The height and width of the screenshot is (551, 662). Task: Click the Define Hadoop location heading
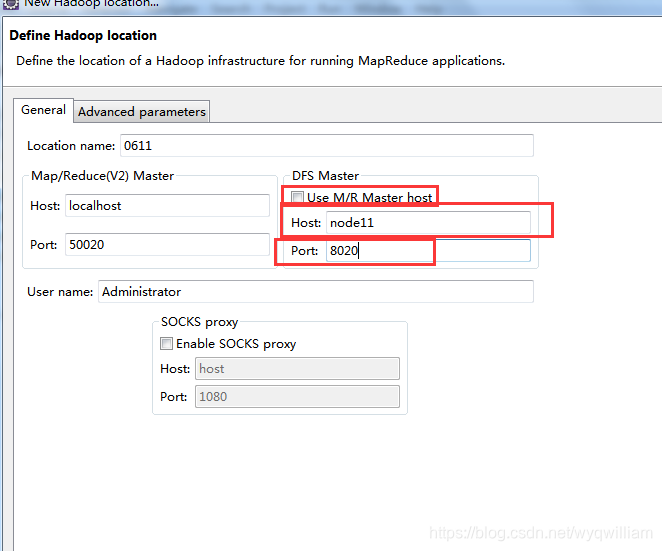click(x=83, y=35)
